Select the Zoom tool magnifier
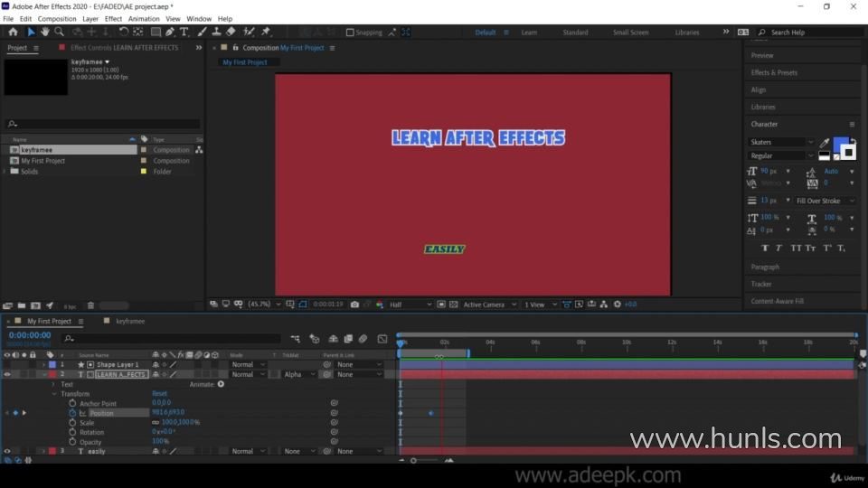 click(x=60, y=33)
